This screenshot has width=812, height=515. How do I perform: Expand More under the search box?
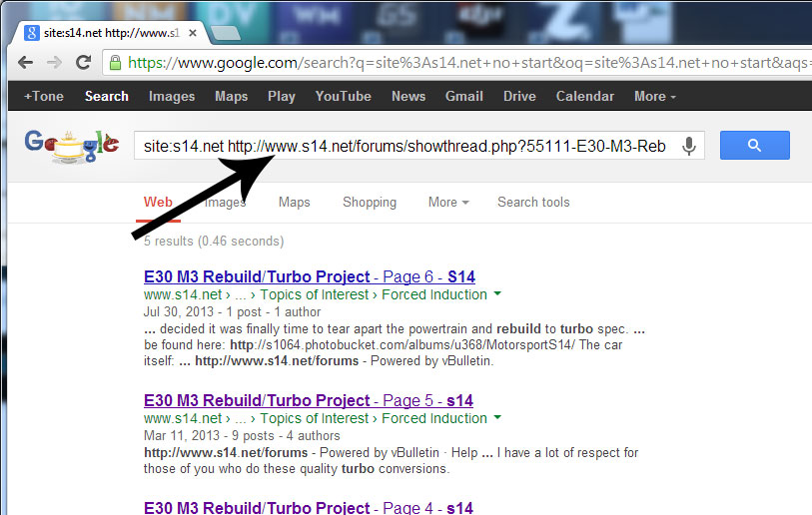(x=448, y=202)
